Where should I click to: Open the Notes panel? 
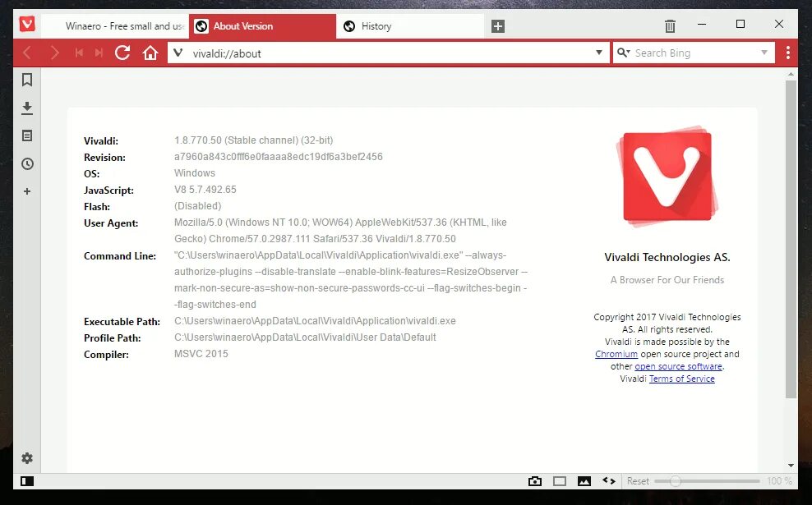27,135
